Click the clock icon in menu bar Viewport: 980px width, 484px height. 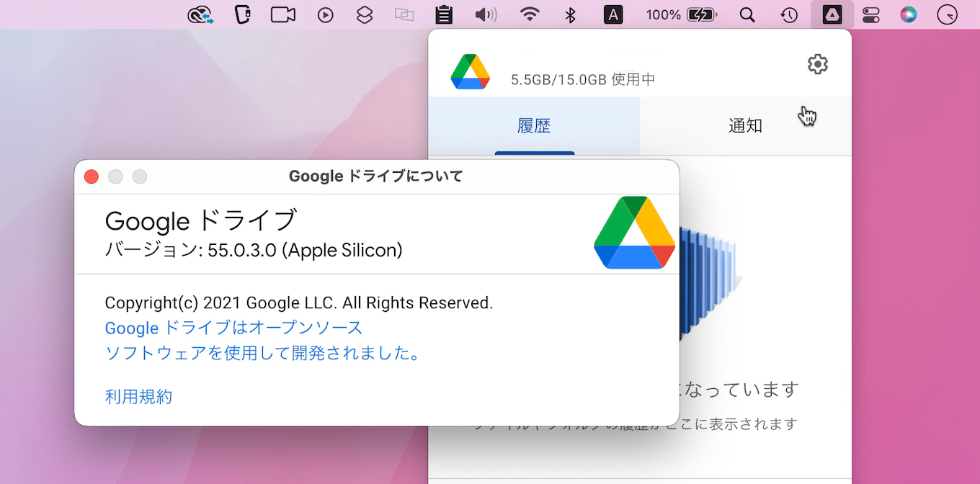(948, 14)
